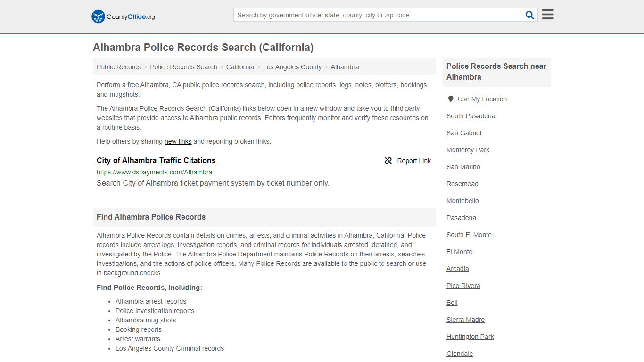Open South El Monte records link
The width and height of the screenshot is (644, 362).
469,235
